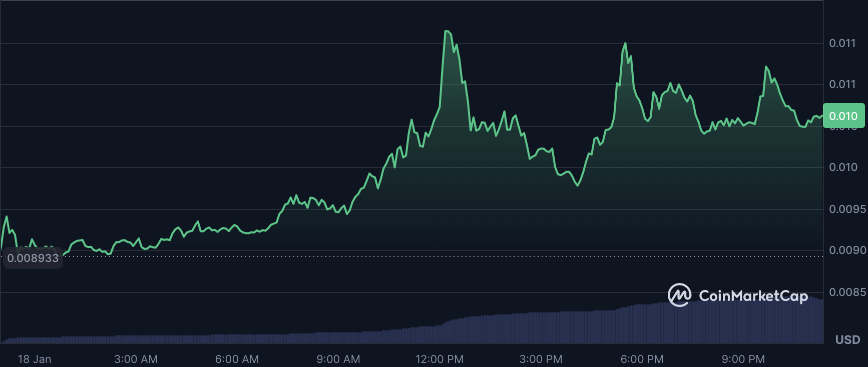Click the CoinMarketCap logo icon
The height and width of the screenshot is (367, 868).
(x=679, y=295)
